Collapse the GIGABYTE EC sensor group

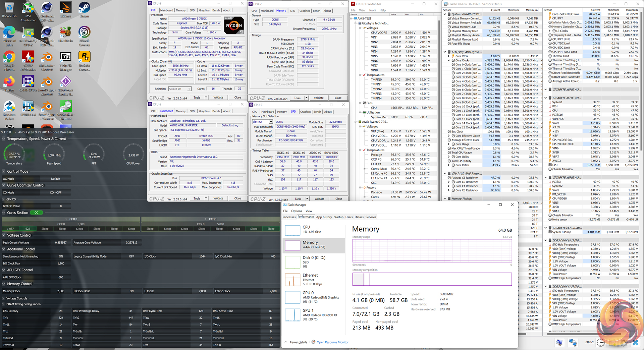pyautogui.click(x=545, y=228)
